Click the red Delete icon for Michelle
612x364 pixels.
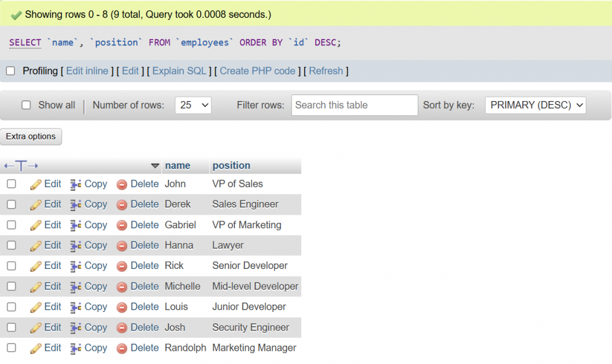122,287
